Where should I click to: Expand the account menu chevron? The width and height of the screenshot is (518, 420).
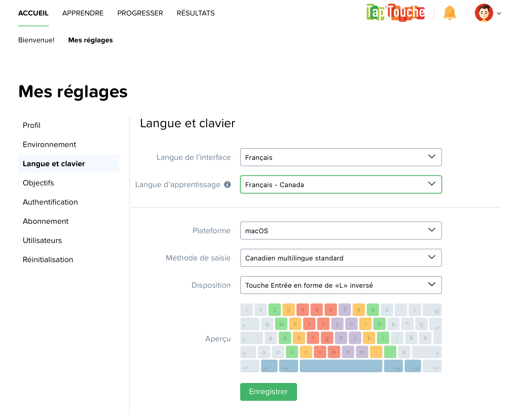(499, 13)
